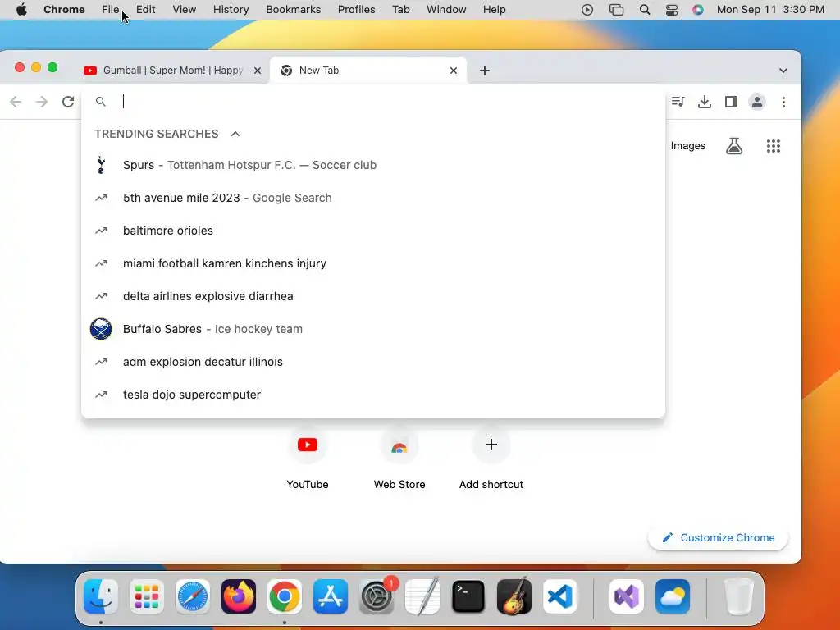
Task: Open a new tab with plus button
Action: [485, 71]
